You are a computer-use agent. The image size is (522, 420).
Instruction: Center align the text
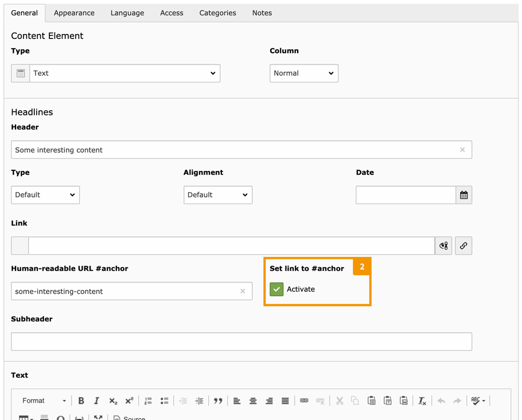pyautogui.click(x=253, y=400)
